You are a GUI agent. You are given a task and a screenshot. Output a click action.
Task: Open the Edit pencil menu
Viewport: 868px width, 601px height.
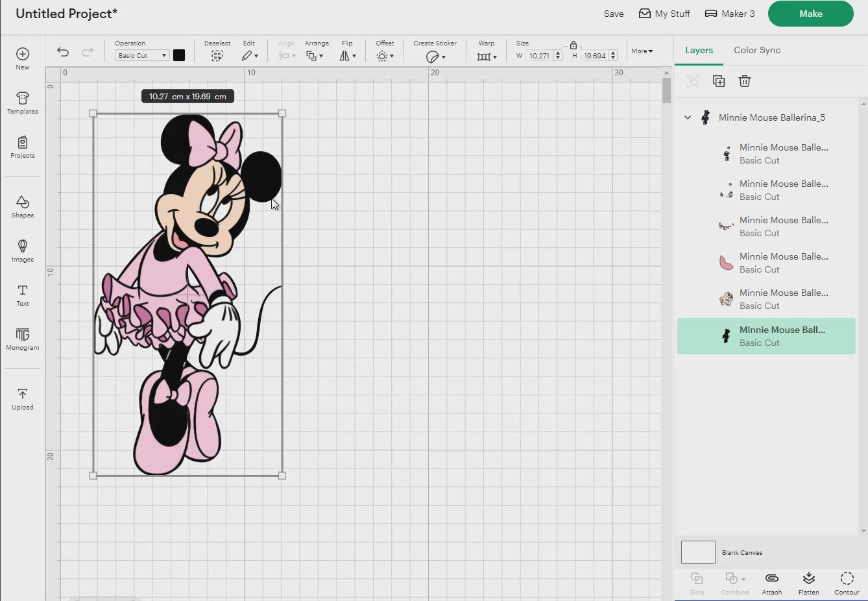pos(250,56)
